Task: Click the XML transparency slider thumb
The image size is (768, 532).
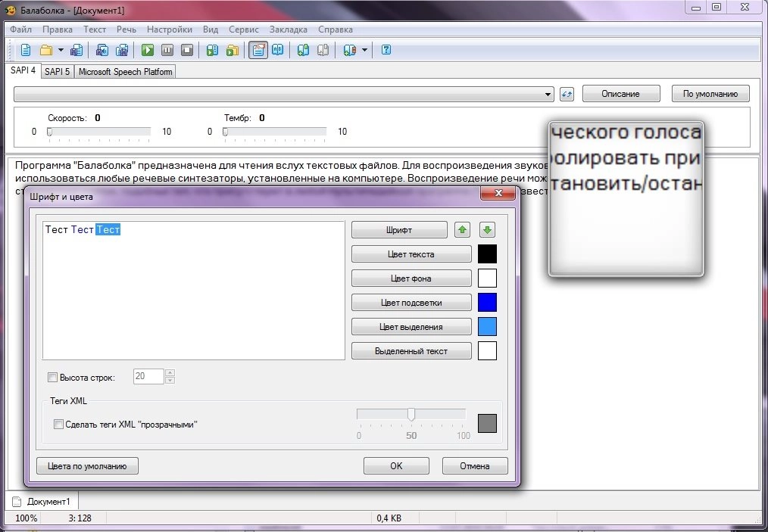Action: click(411, 415)
